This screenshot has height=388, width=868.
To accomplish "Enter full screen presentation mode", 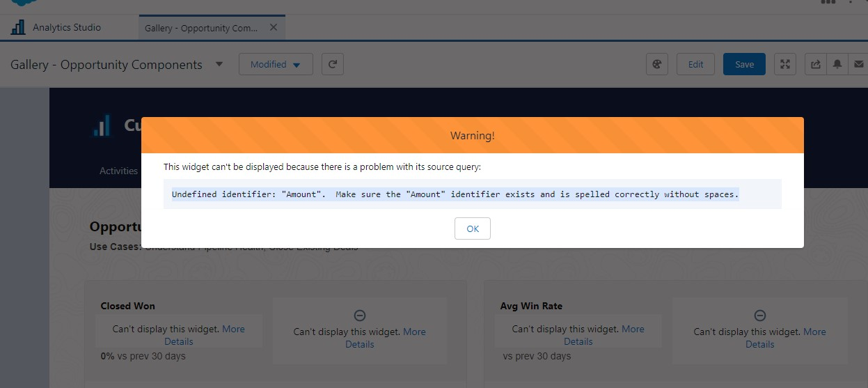I will pyautogui.click(x=785, y=64).
